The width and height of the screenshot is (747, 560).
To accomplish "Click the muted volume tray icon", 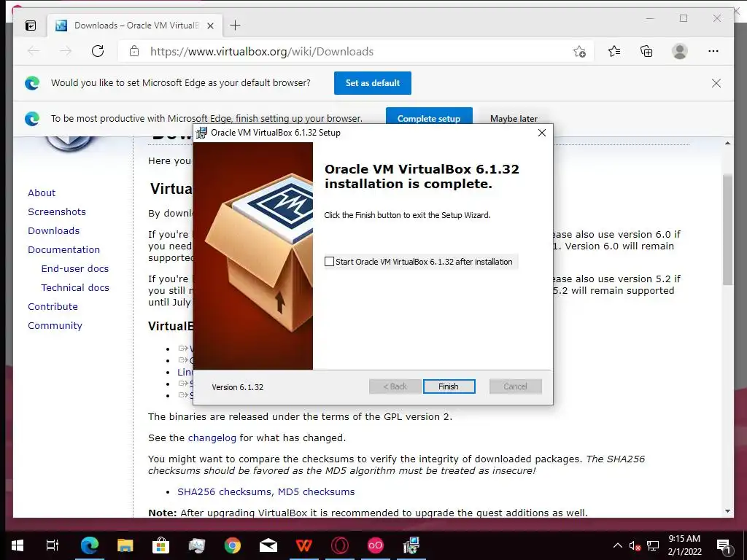I will [x=635, y=545].
